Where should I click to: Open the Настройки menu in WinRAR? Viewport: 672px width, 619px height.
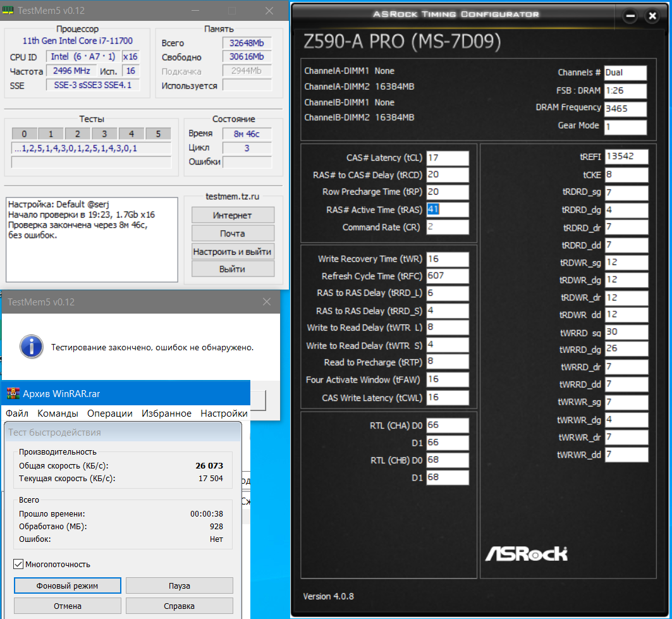224,414
